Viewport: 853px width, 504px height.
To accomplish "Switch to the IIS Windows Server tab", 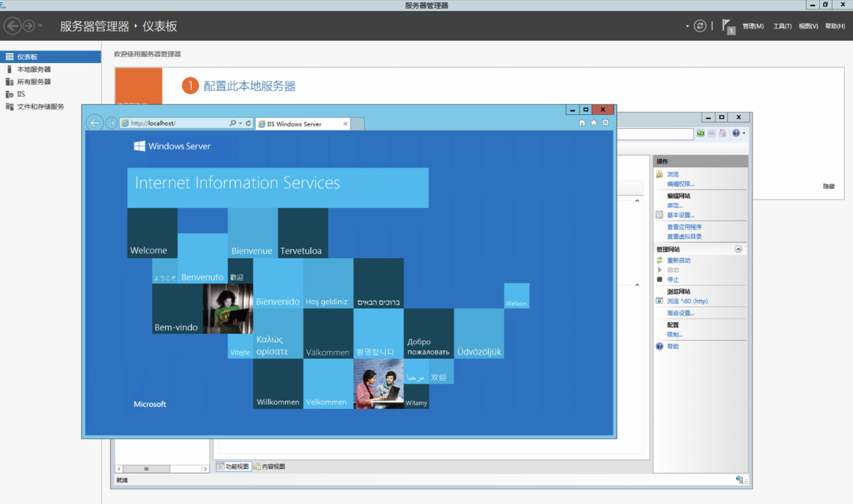I will tap(304, 124).
